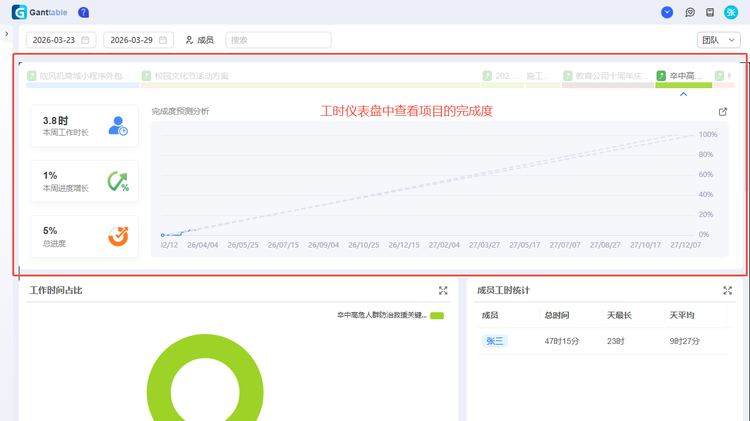Viewport: 750px width, 421px height.
Task: Click the 总进度 orange check icon
Action: click(x=118, y=236)
